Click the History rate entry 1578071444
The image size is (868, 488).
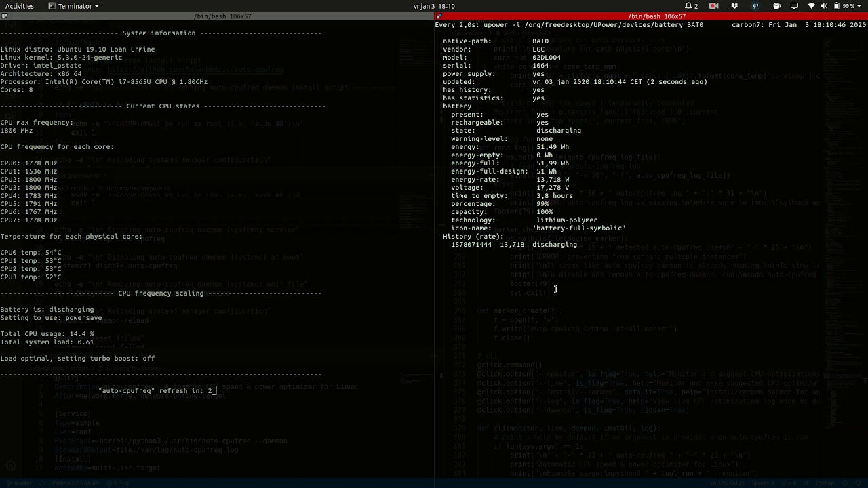click(x=514, y=244)
